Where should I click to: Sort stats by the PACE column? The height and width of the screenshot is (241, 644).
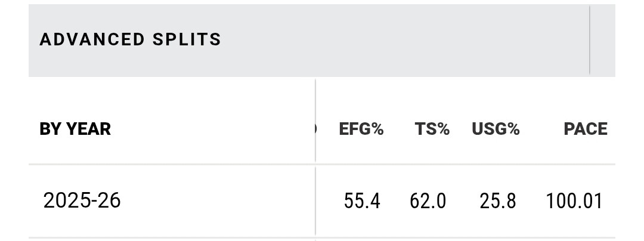pyautogui.click(x=585, y=129)
